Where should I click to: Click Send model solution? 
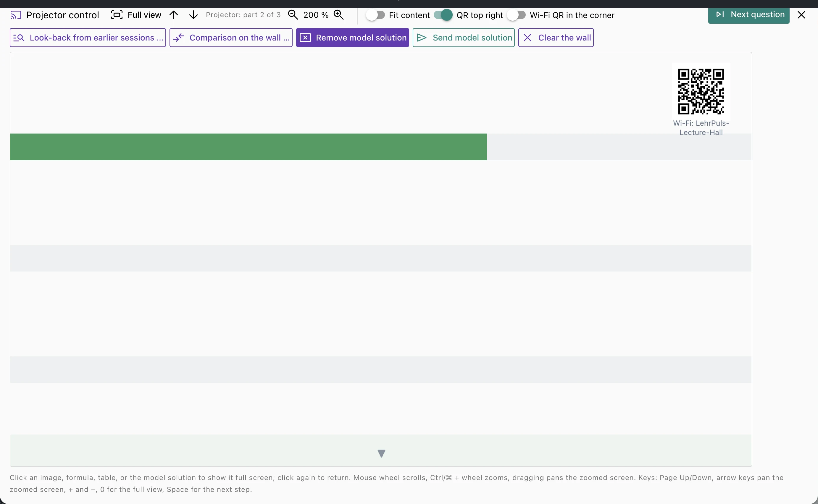(463, 38)
